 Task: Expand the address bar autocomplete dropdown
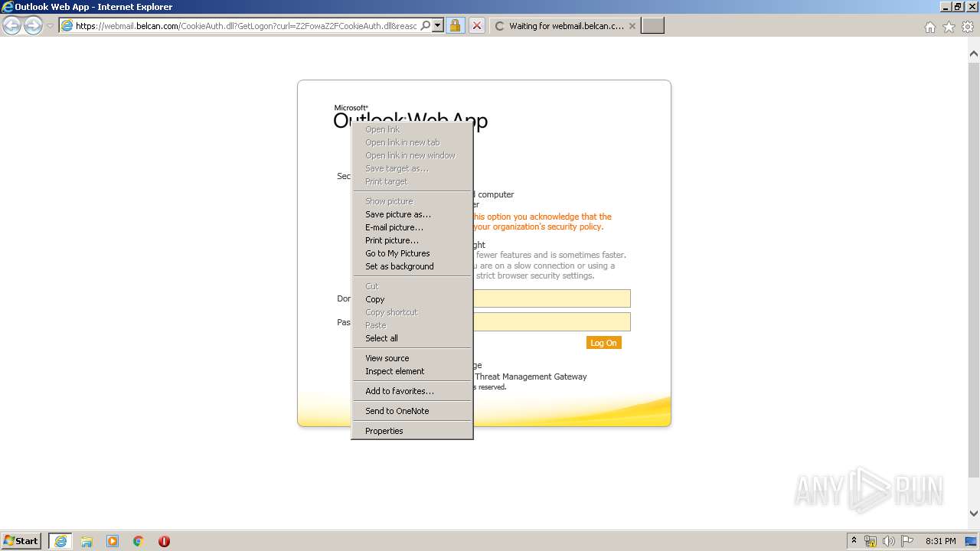pos(438,25)
